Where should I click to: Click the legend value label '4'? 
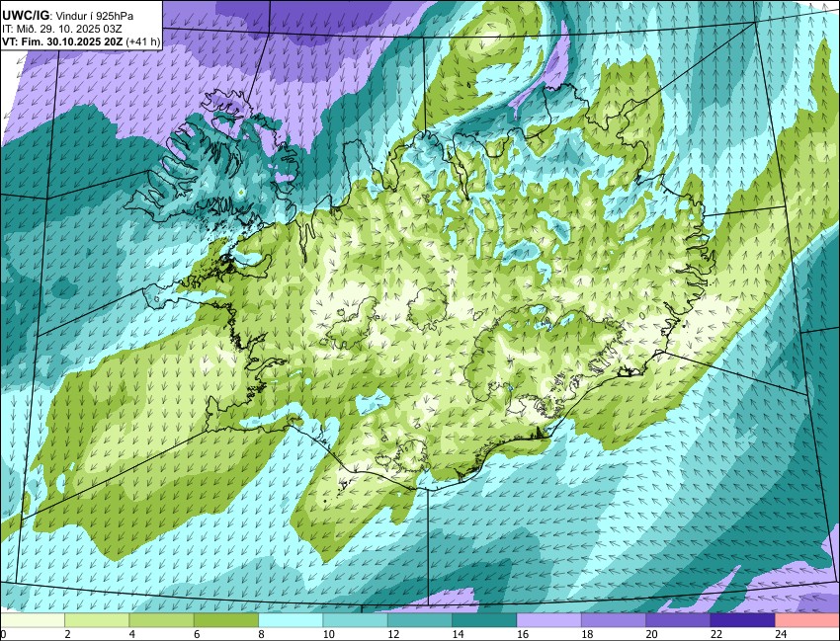pos(132,634)
